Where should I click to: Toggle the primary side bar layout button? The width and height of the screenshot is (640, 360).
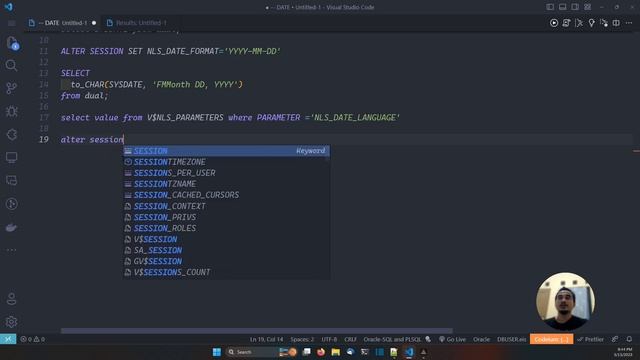(x=550, y=7)
